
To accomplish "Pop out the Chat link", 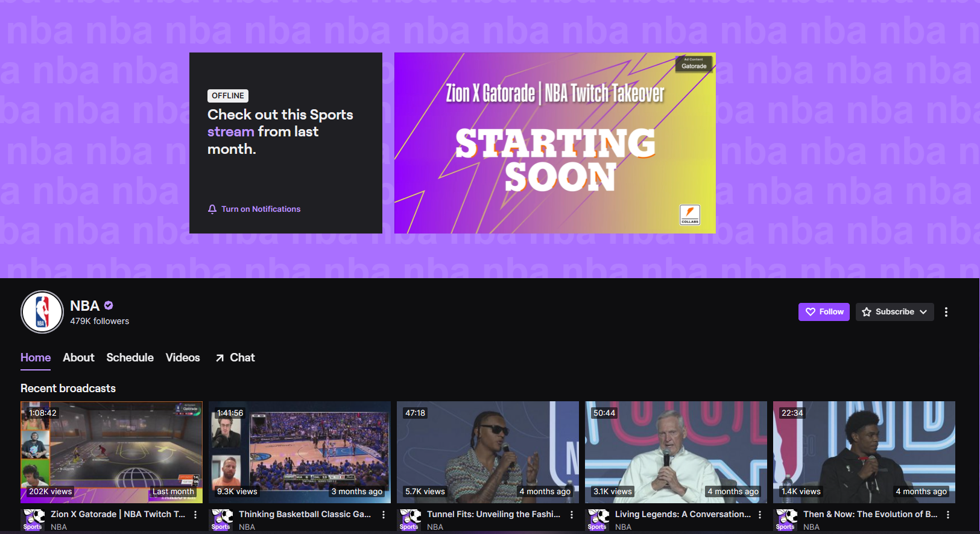I will click(235, 357).
